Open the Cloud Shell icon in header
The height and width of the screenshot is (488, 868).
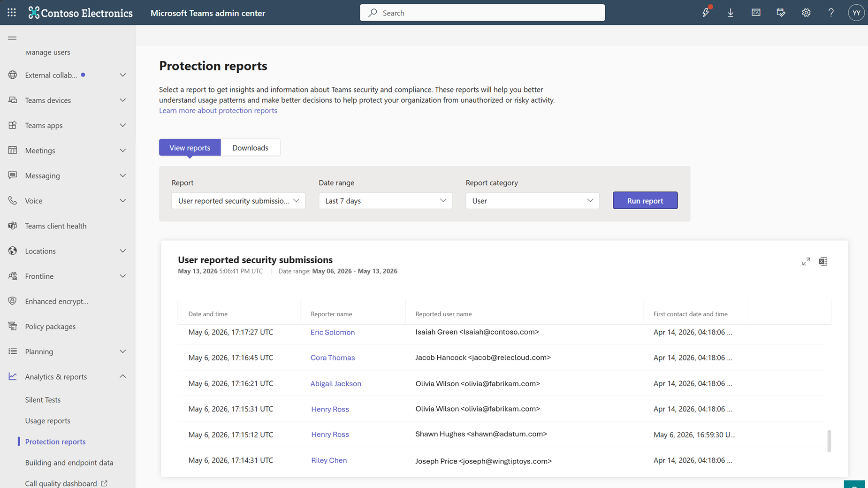pos(756,13)
